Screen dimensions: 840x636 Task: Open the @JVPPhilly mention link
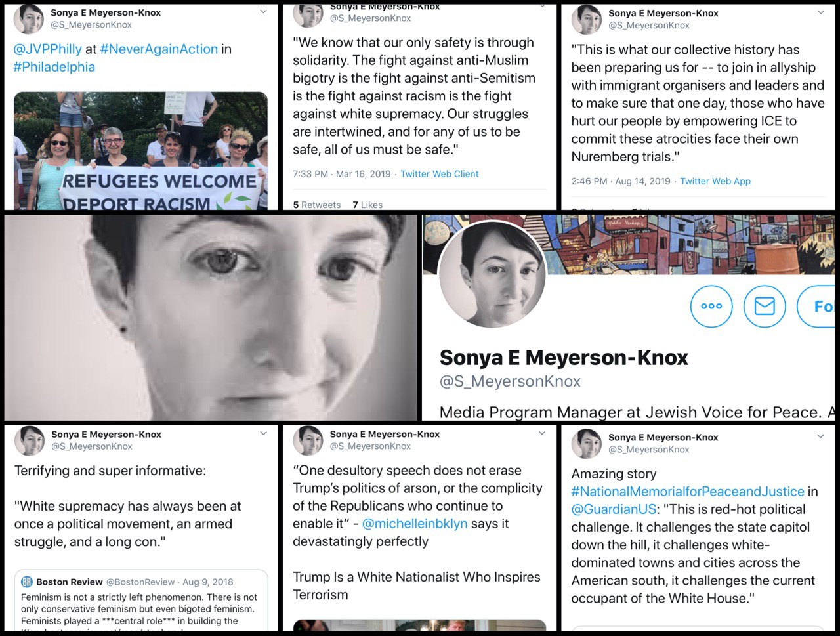tap(47, 49)
